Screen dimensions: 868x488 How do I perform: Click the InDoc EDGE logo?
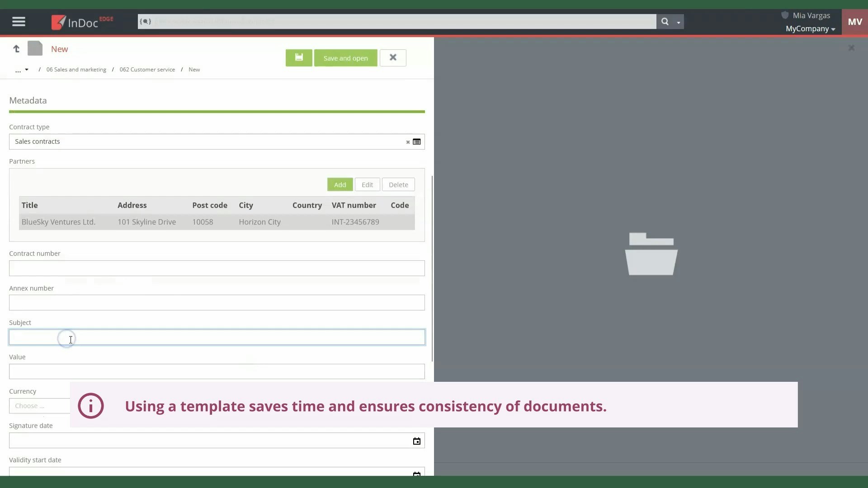coord(81,22)
